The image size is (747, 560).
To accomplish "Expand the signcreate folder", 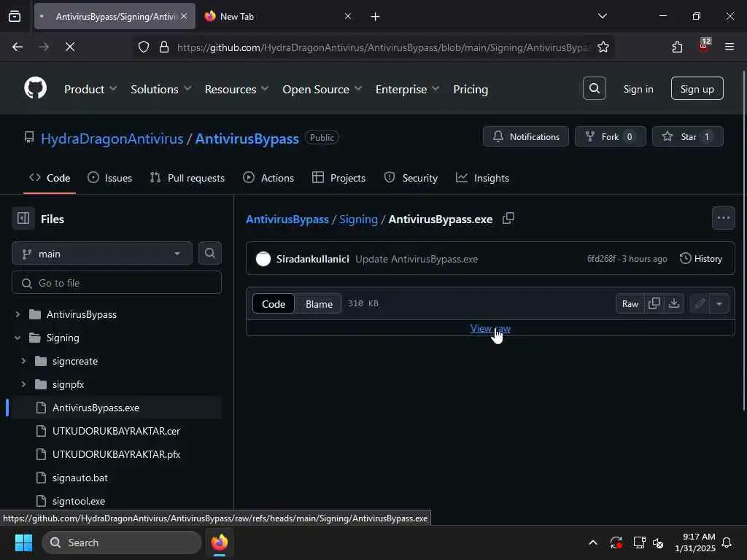I will (x=23, y=361).
